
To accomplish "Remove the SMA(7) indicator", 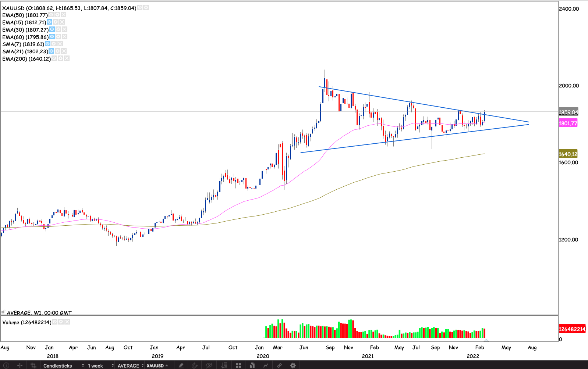I will click(x=60, y=44).
